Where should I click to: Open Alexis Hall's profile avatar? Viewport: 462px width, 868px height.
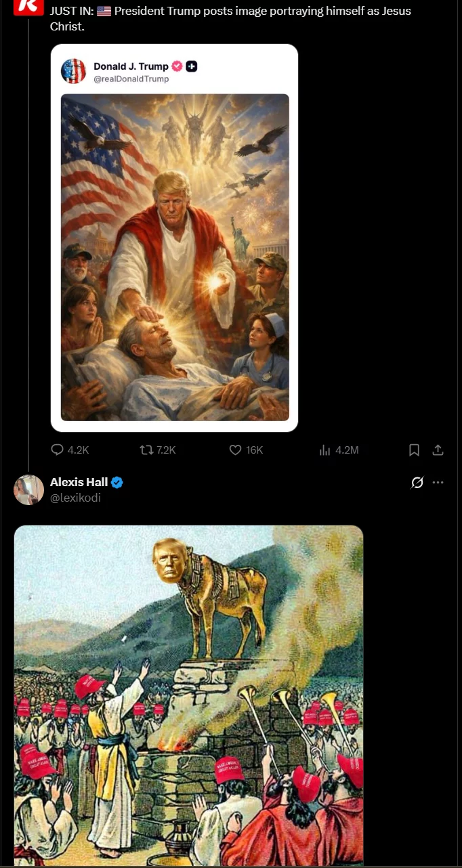pos(28,490)
